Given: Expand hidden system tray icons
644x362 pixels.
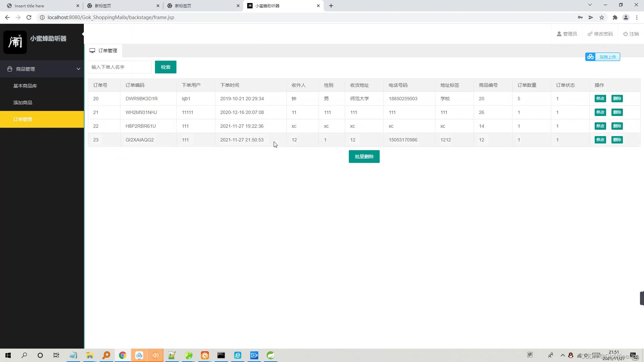Looking at the screenshot, I should click(x=563, y=355).
